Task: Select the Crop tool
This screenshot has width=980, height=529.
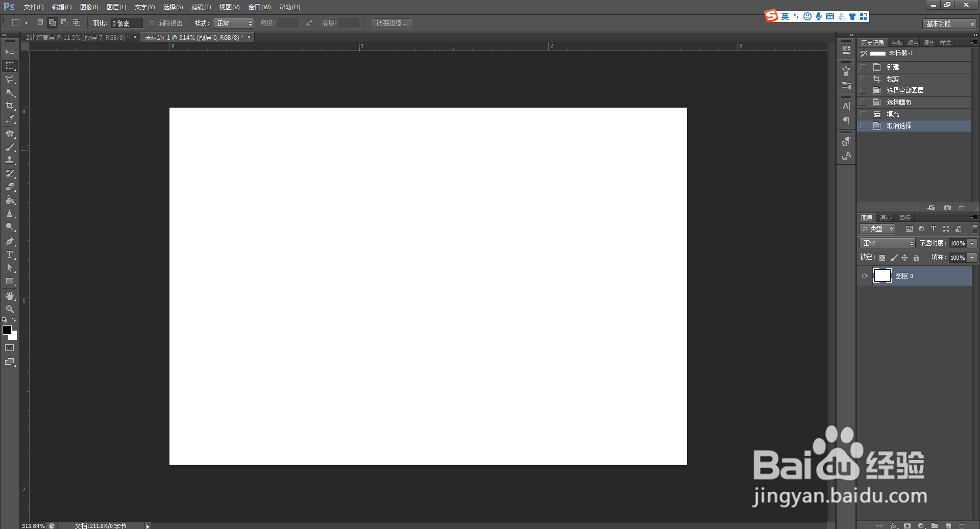Action: (10, 106)
